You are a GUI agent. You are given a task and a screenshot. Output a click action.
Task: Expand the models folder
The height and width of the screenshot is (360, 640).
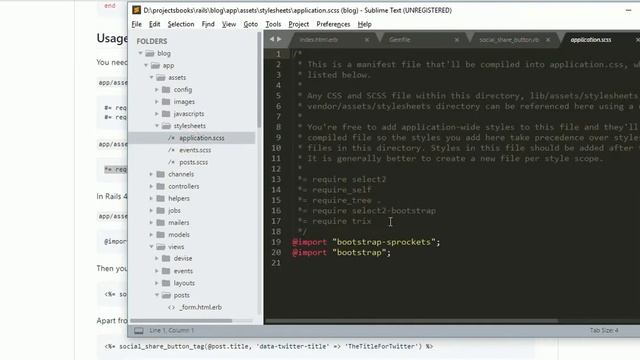(x=151, y=235)
